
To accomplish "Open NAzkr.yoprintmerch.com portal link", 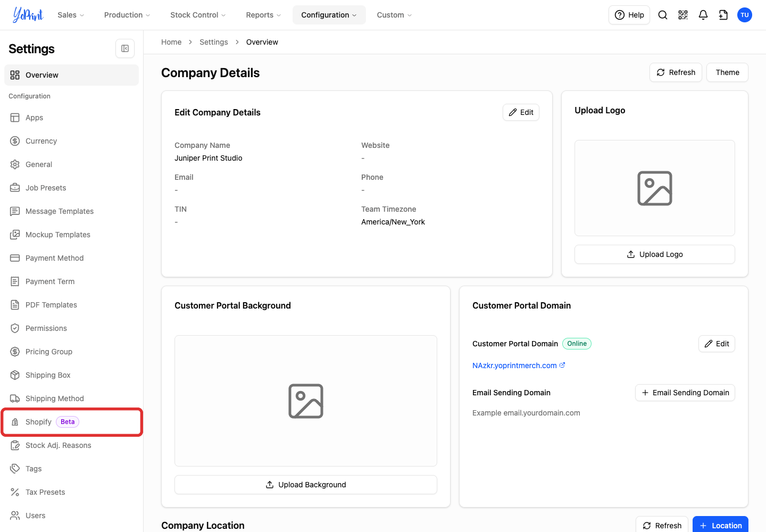I will pos(514,365).
